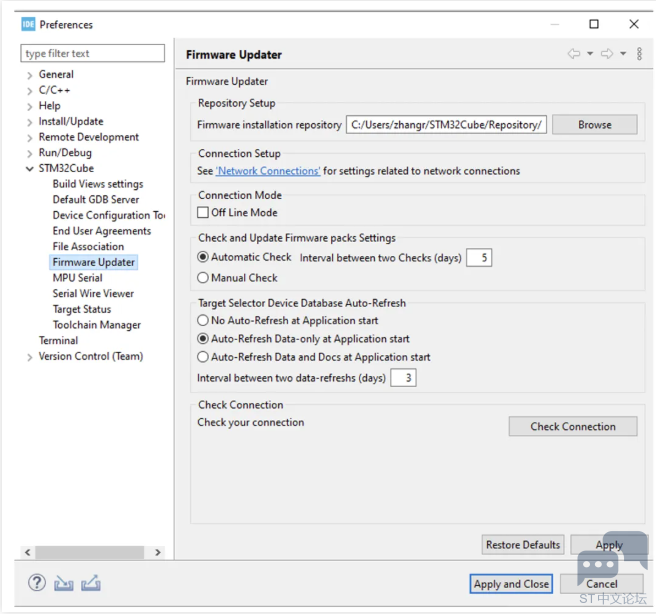The height and width of the screenshot is (614, 656).
Task: Click the Check Connection button
Action: pyautogui.click(x=573, y=426)
